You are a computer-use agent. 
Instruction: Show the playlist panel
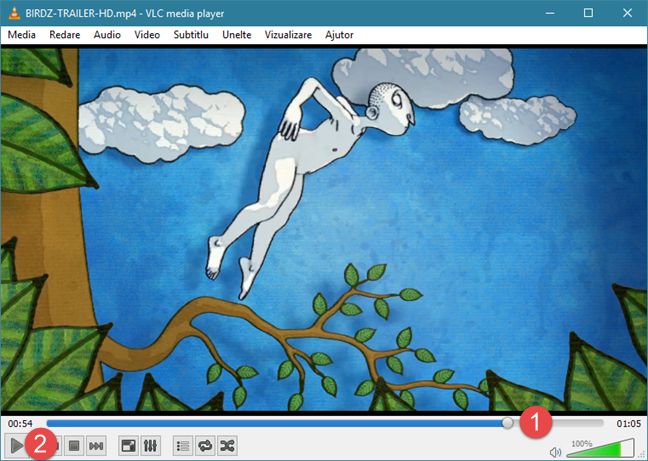[183, 446]
